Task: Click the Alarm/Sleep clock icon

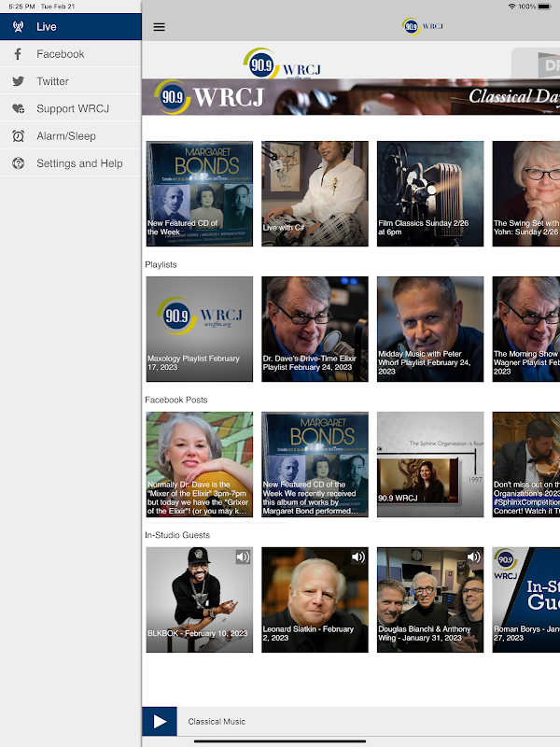Action: [x=18, y=136]
